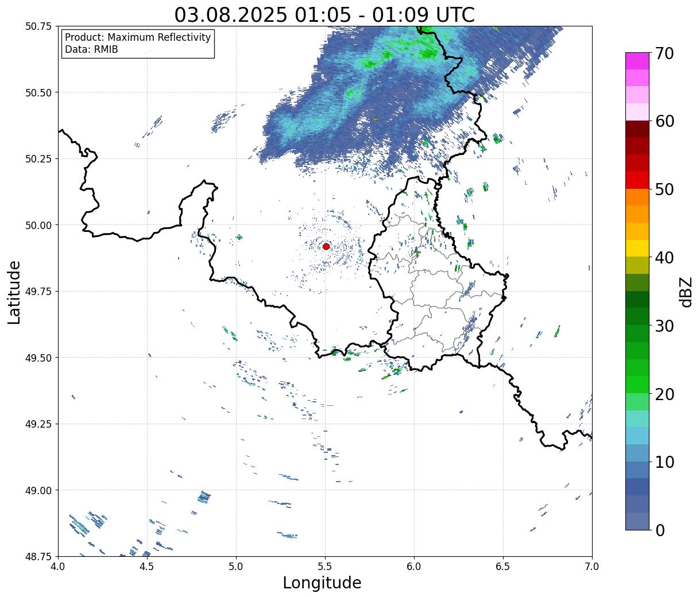
Task: Click the bright red swatch just above 50 dBZ
Action: pos(637,180)
